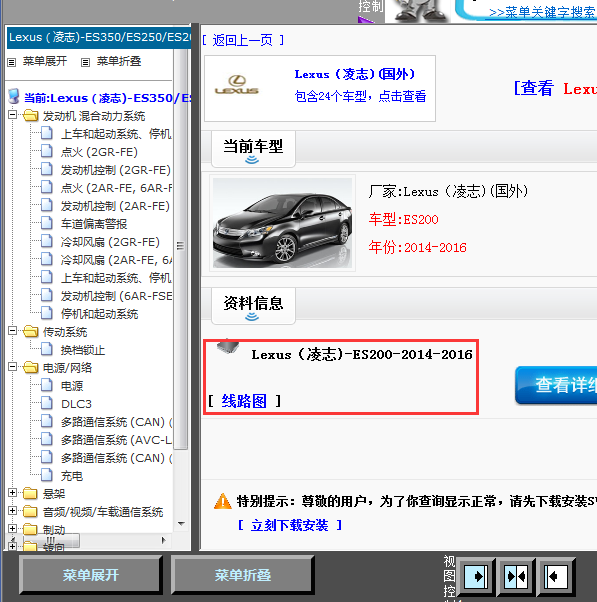Expand the 音频/视频/车载通信系统 tree node

(13, 510)
